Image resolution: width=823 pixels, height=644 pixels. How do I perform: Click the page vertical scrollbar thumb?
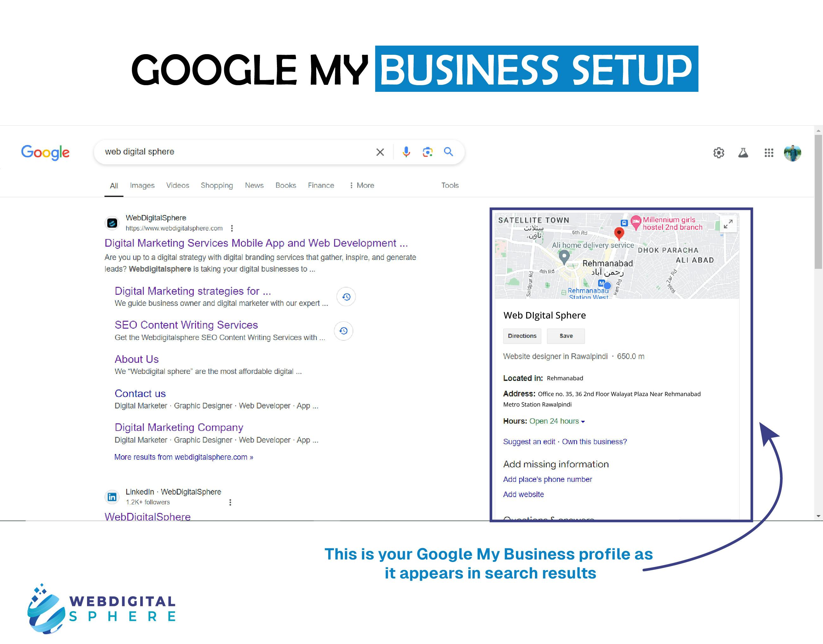tap(818, 202)
